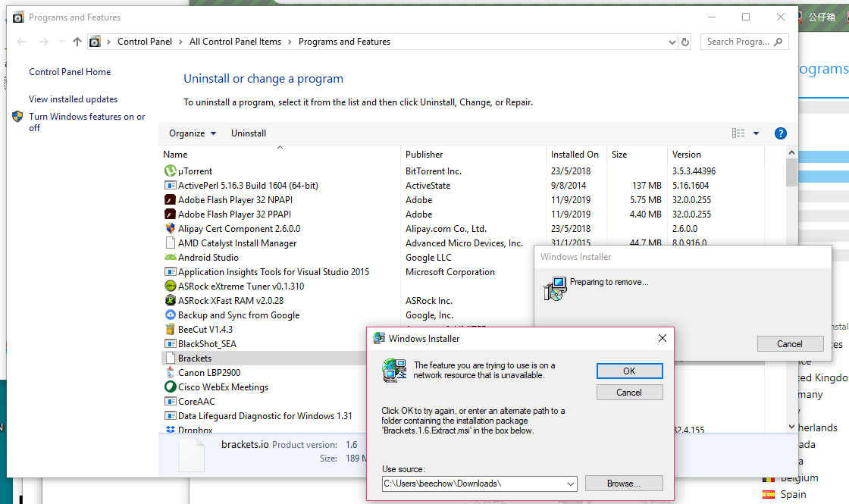The height and width of the screenshot is (504, 849).
Task: Click the search magnifier icon
Action: point(778,42)
